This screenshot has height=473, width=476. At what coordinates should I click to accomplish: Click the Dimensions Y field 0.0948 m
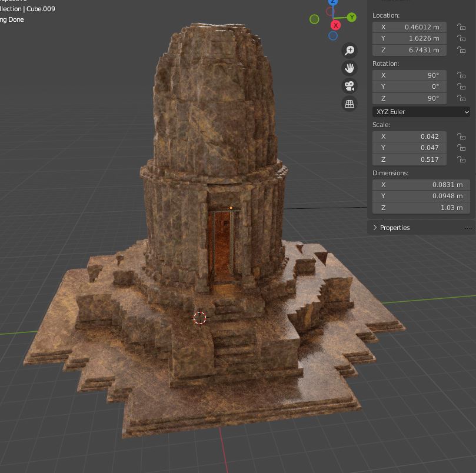(421, 196)
